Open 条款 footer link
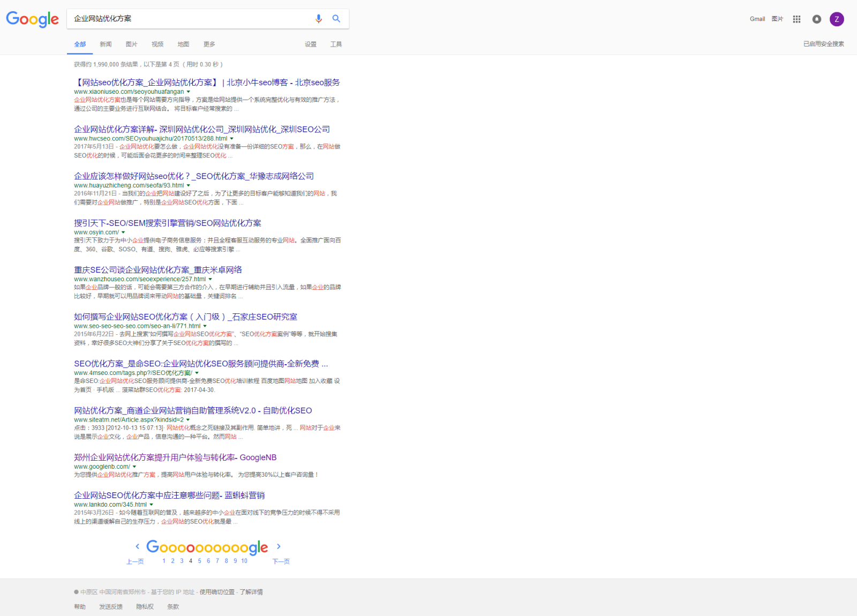 click(x=173, y=607)
